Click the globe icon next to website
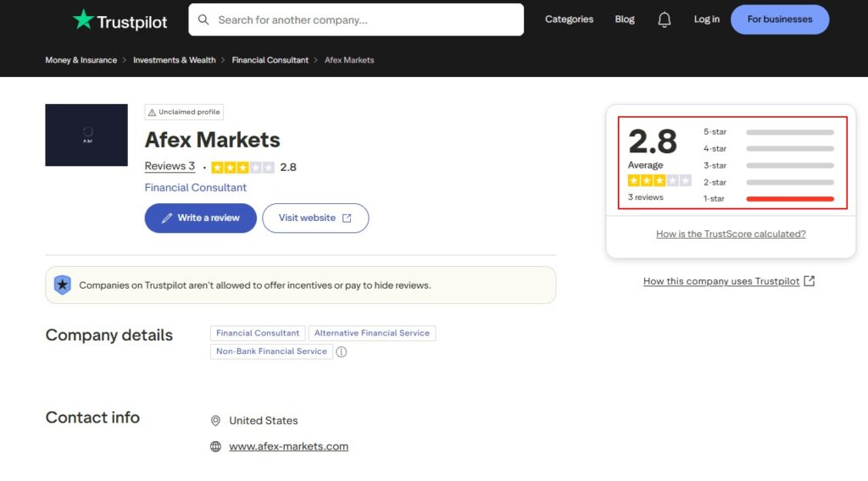Viewport: 868px width, 481px height. pos(215,446)
